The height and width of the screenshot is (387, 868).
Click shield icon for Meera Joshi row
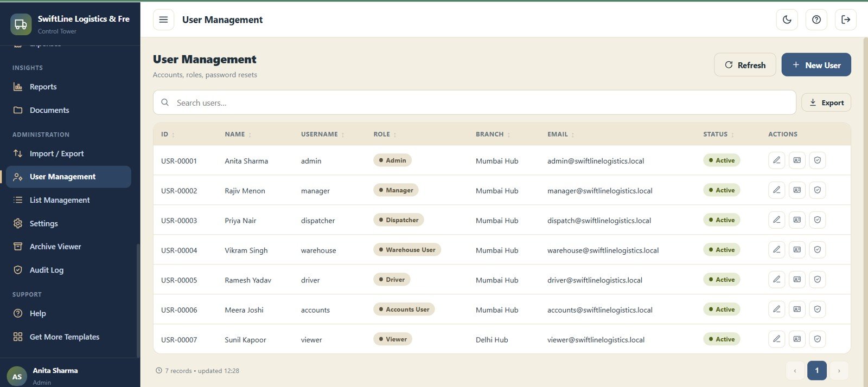818,309
